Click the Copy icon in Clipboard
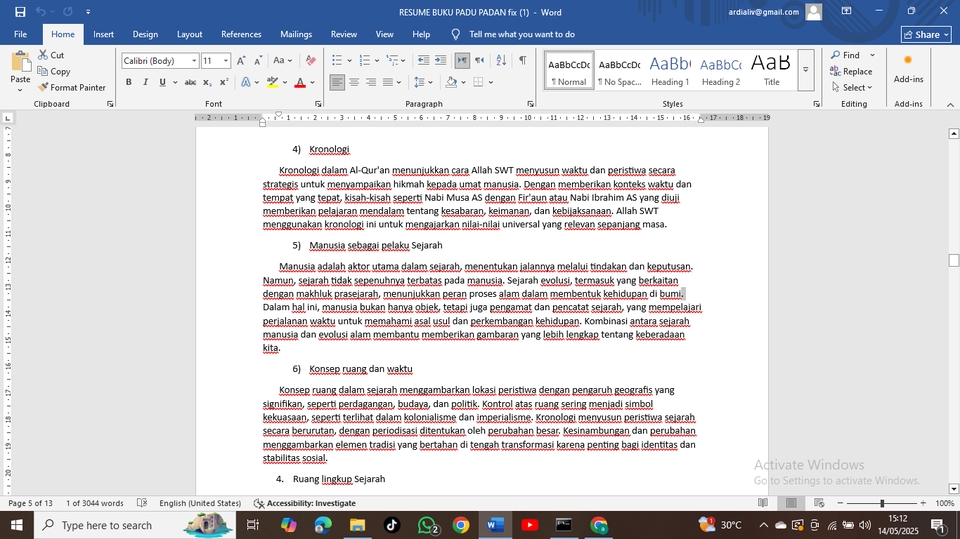Viewport: 960px width, 539px height. click(x=43, y=71)
